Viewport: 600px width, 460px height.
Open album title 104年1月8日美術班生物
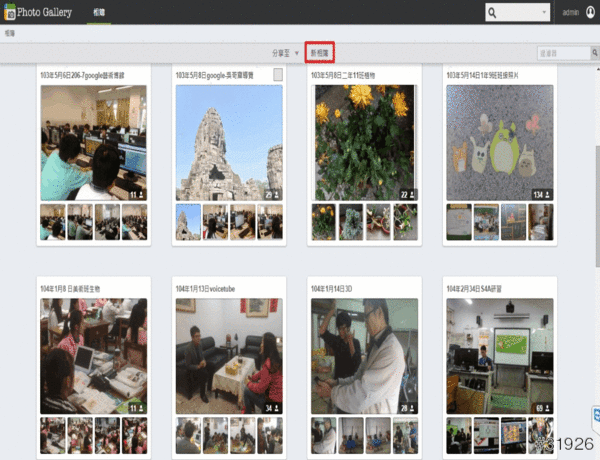70,289
